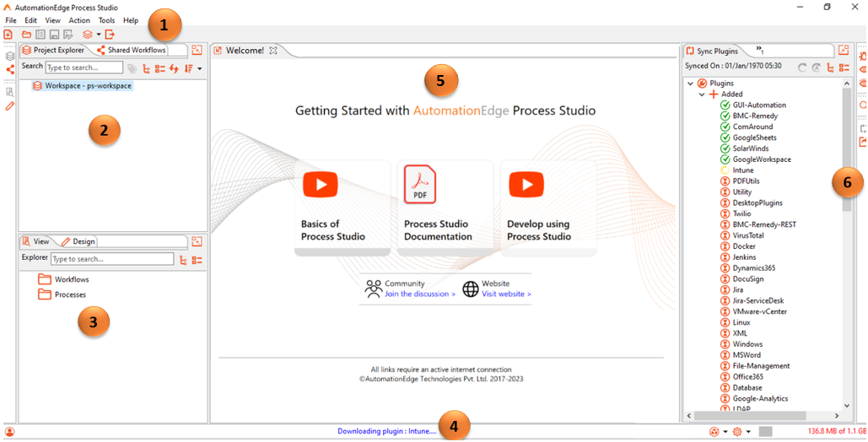868x442 pixels.
Task: Click the Open folder toolbar icon
Action: (x=26, y=35)
